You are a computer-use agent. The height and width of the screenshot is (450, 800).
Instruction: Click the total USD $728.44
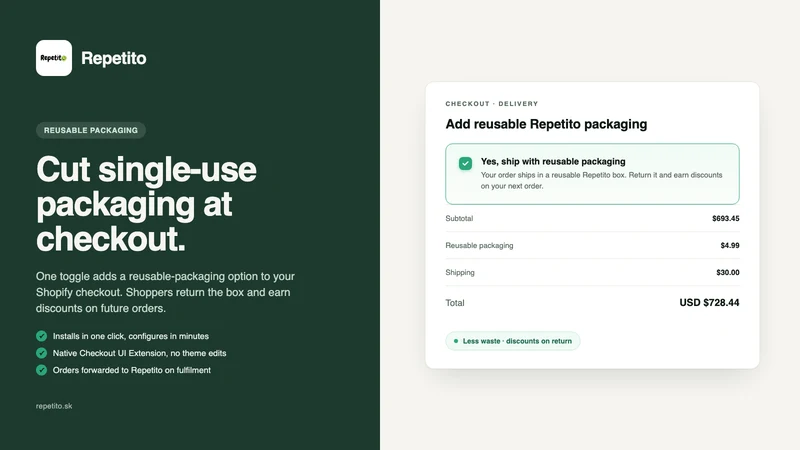click(x=709, y=303)
